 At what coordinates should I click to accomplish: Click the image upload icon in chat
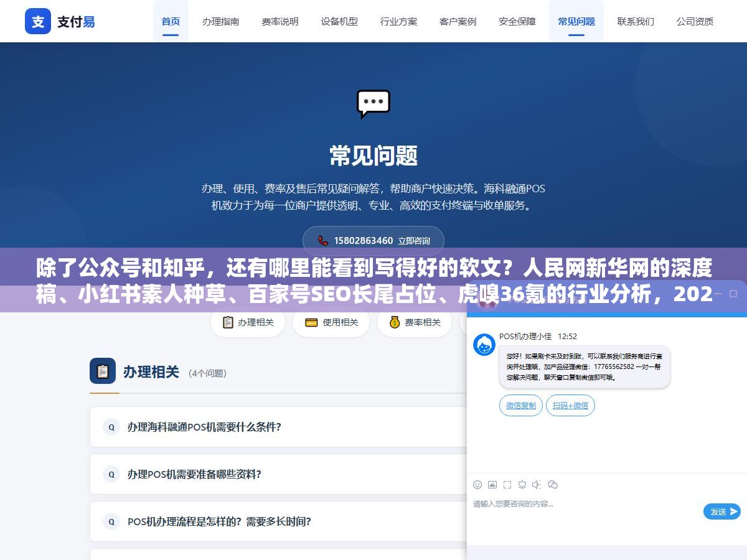pyautogui.click(x=492, y=485)
